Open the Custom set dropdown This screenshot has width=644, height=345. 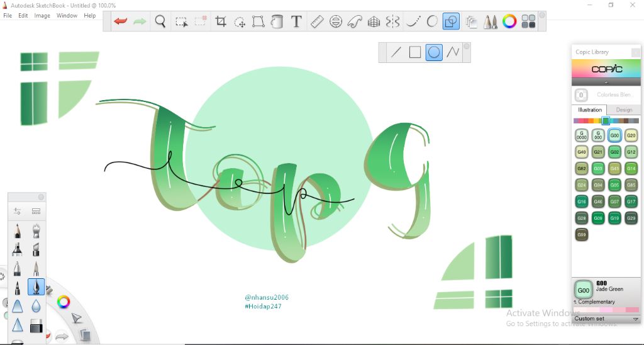606,319
